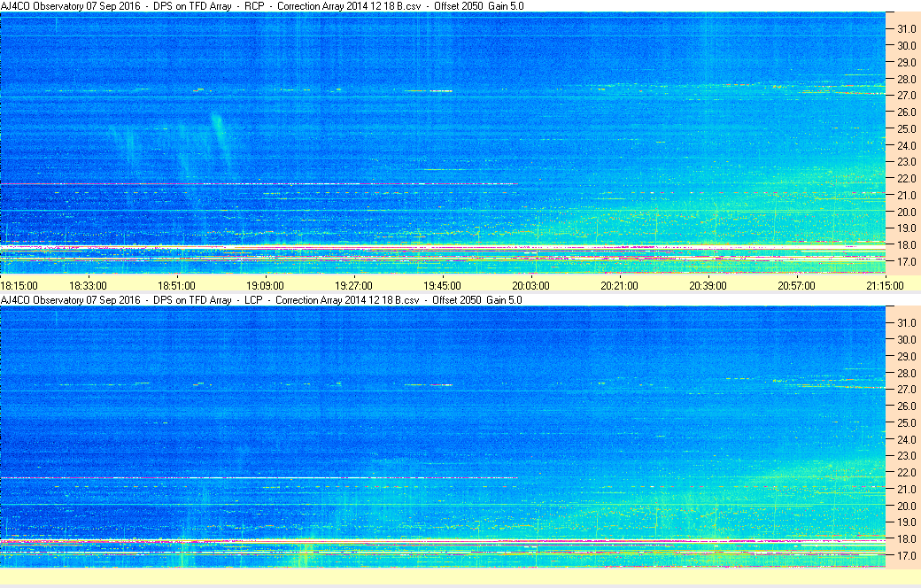Image resolution: width=921 pixels, height=588 pixels.
Task: Select the 20:57:00 time axis label
Action: [x=796, y=285]
